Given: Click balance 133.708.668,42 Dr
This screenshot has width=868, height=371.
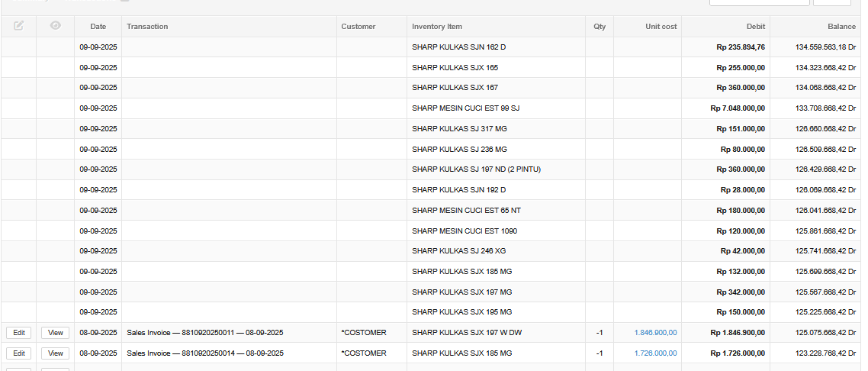Looking at the screenshot, I should pyautogui.click(x=825, y=108).
